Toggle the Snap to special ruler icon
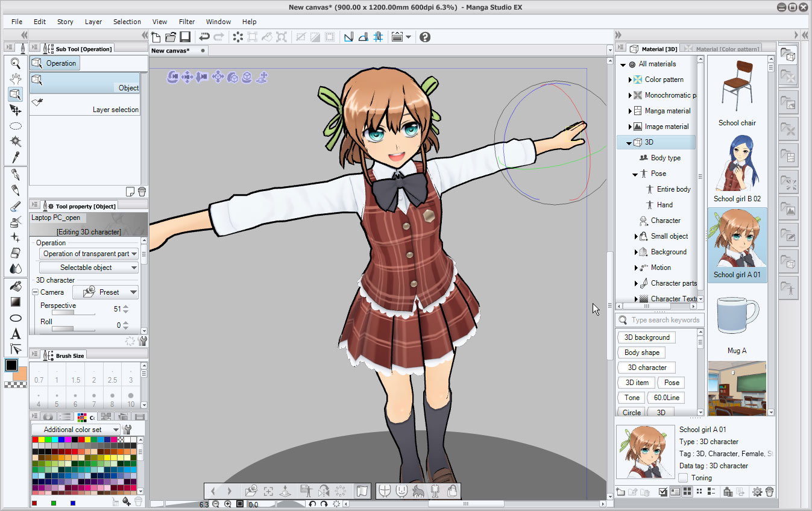 click(364, 37)
